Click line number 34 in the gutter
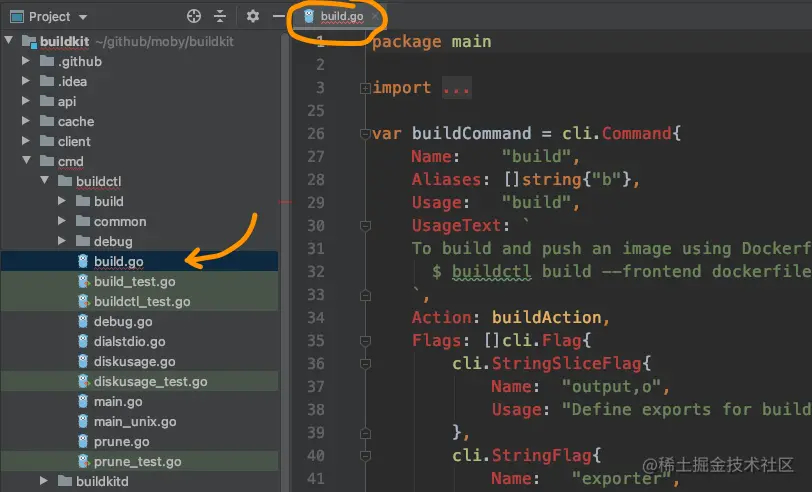Image resolution: width=812 pixels, height=492 pixels. point(315,317)
